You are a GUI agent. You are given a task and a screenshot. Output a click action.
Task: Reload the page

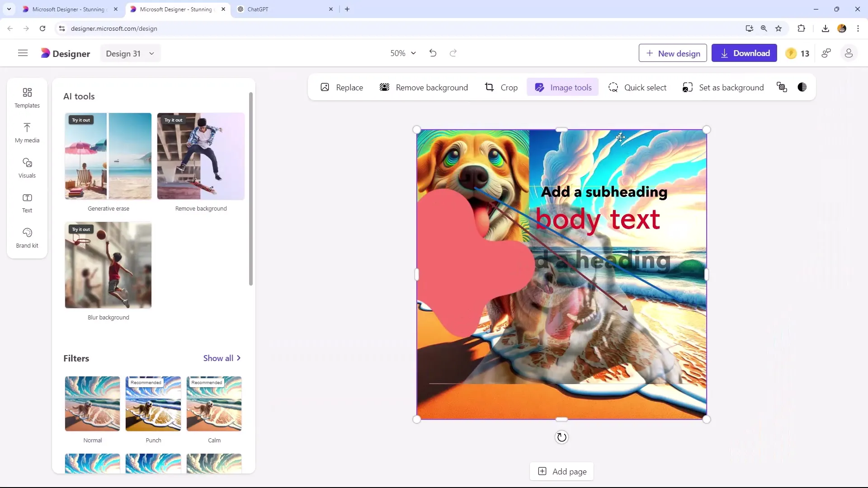[x=42, y=28]
